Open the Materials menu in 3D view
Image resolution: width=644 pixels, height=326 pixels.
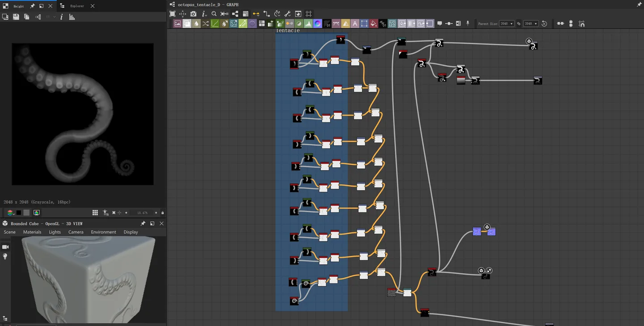click(32, 232)
